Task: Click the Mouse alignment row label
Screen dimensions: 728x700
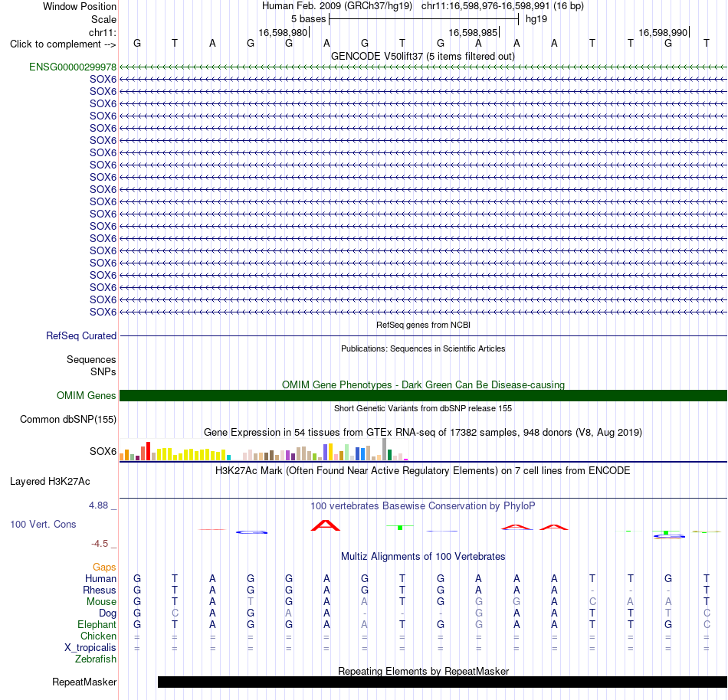Action: pyautogui.click(x=102, y=602)
